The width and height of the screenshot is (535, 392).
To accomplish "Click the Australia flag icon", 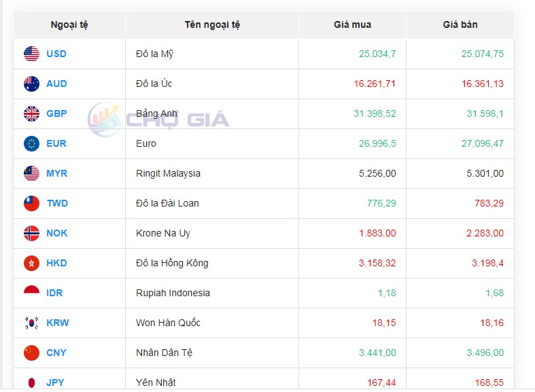I will [x=31, y=84].
